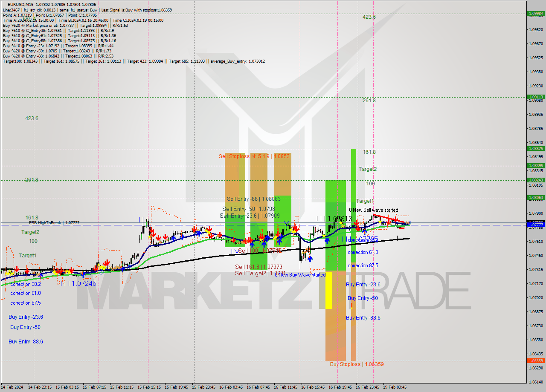Click the '16 Feb 07:45' time axis label

point(258,387)
